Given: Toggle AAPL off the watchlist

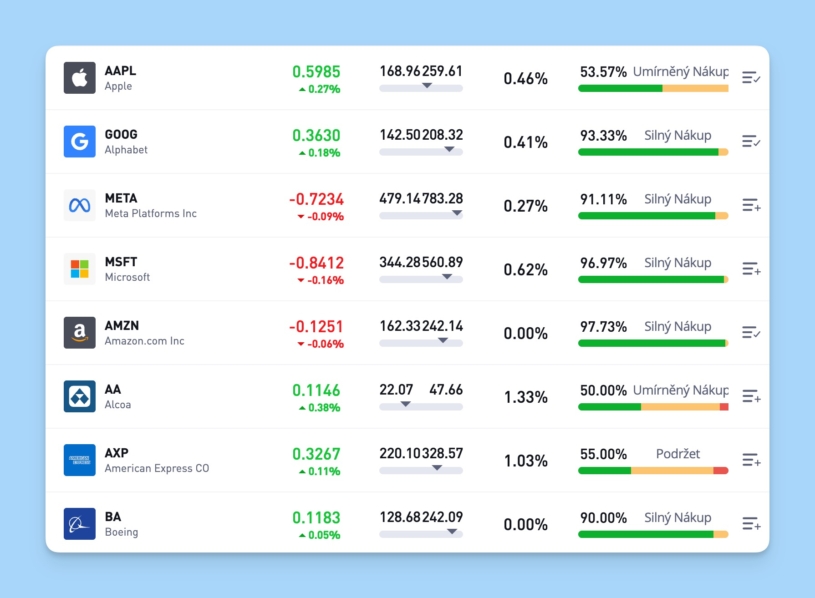Looking at the screenshot, I should (x=750, y=76).
